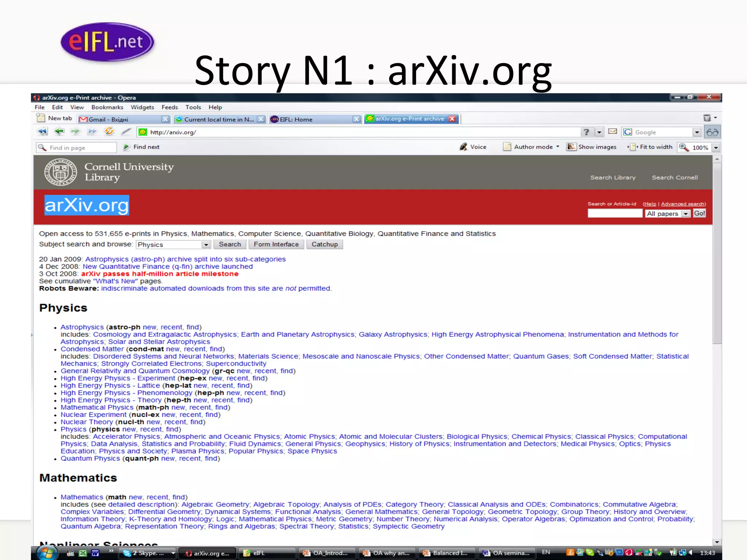Toggle Show images

[x=592, y=147]
